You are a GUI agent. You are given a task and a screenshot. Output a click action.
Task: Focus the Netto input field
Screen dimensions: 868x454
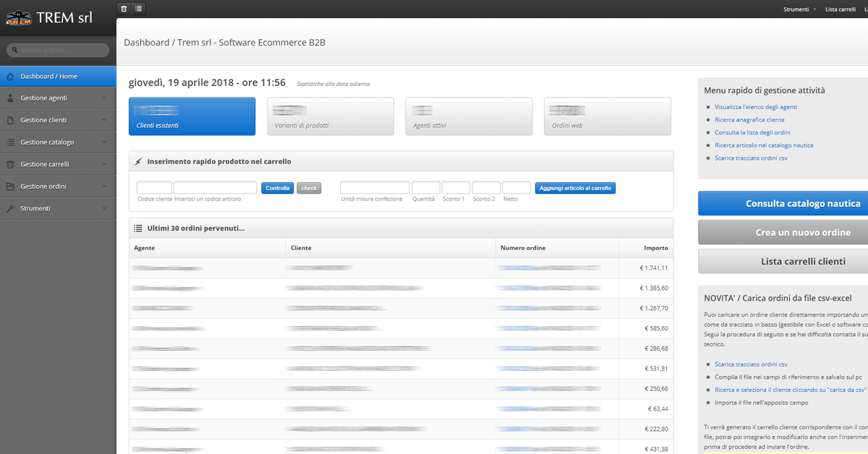[x=516, y=188]
